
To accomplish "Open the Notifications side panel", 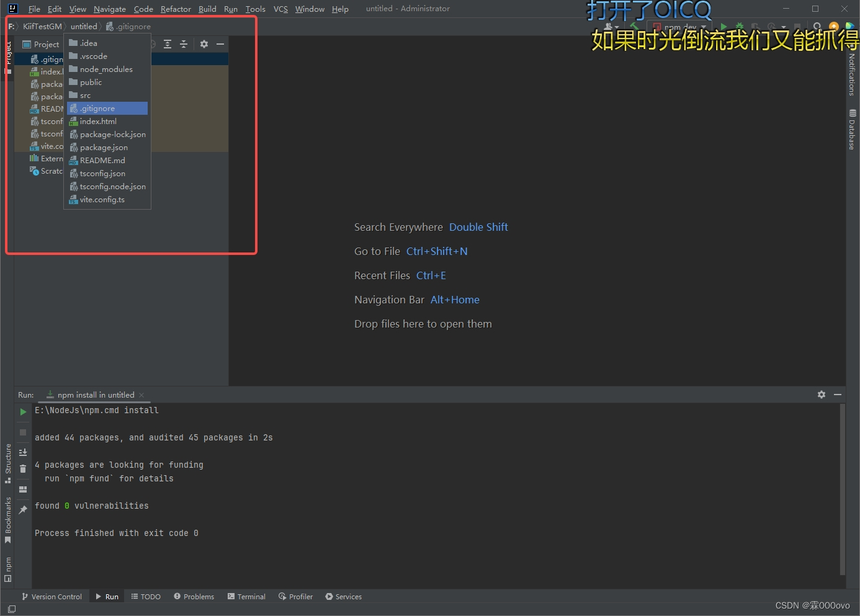I will pyautogui.click(x=852, y=73).
